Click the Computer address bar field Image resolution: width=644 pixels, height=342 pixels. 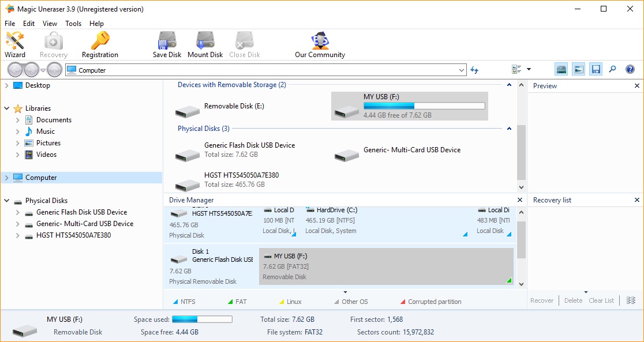pyautogui.click(x=265, y=70)
